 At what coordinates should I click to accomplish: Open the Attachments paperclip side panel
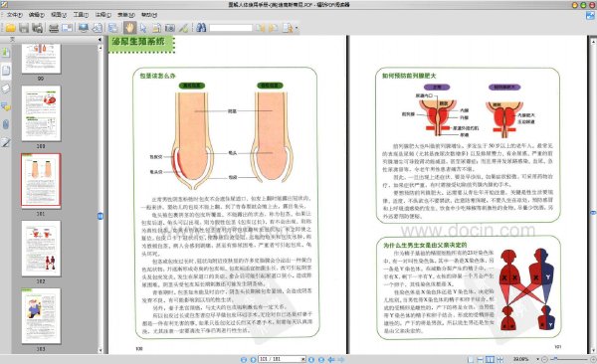coord(6,124)
